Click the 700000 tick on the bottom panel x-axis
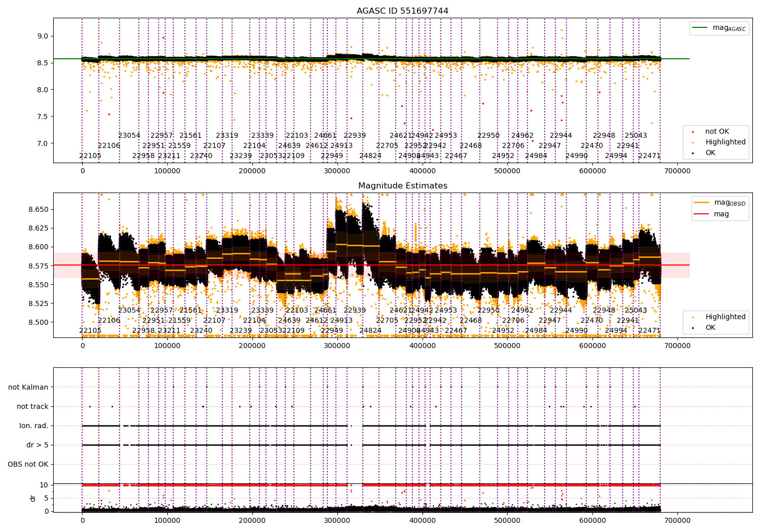 pos(677,520)
